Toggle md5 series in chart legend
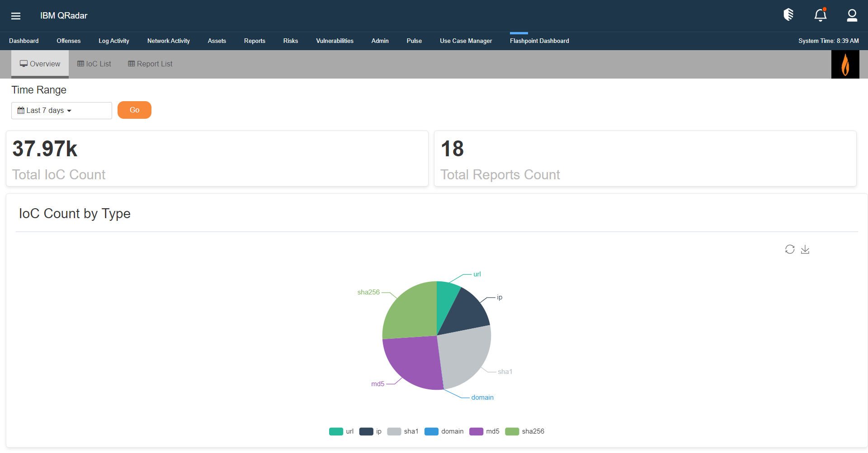Viewport: 868px width, 453px height. [x=484, y=431]
